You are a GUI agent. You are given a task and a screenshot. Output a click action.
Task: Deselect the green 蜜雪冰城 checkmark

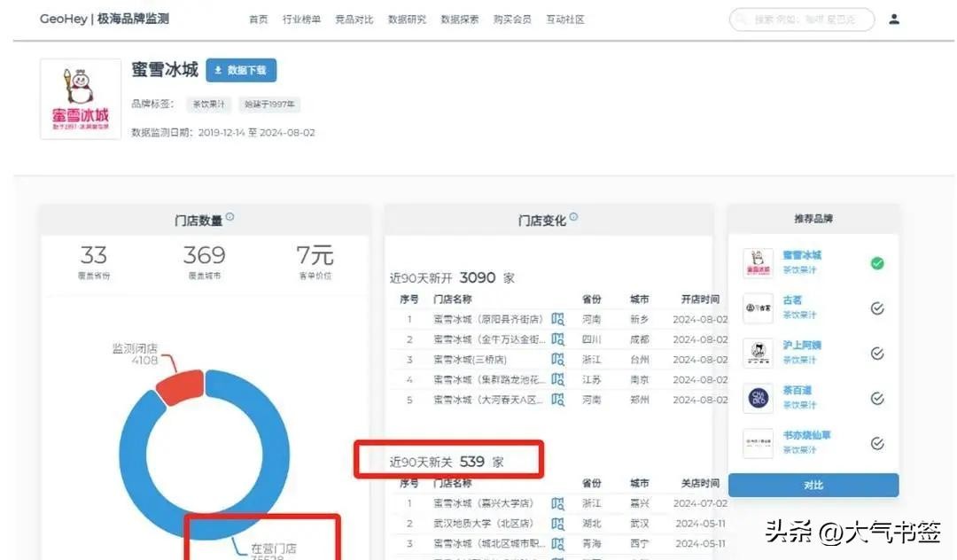pos(876,263)
